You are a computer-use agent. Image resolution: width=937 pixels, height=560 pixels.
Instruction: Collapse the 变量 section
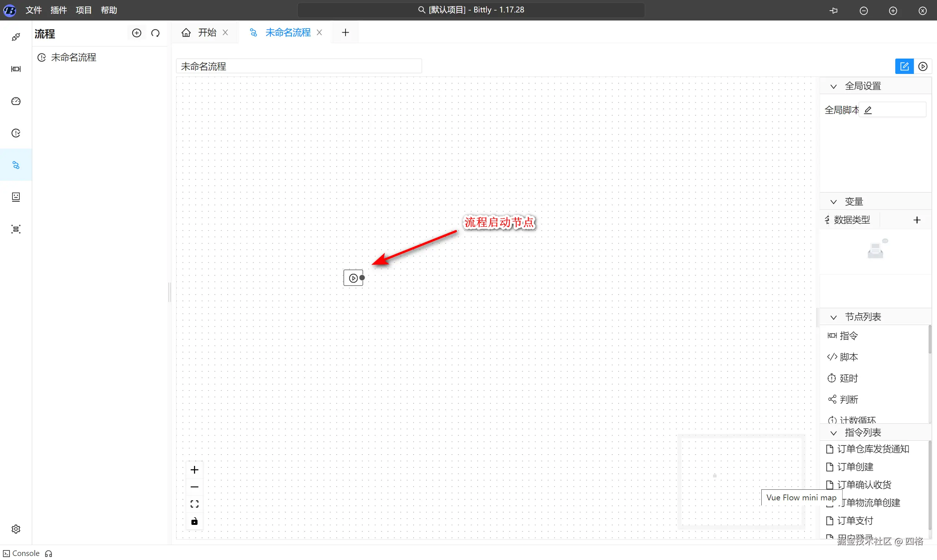point(834,202)
